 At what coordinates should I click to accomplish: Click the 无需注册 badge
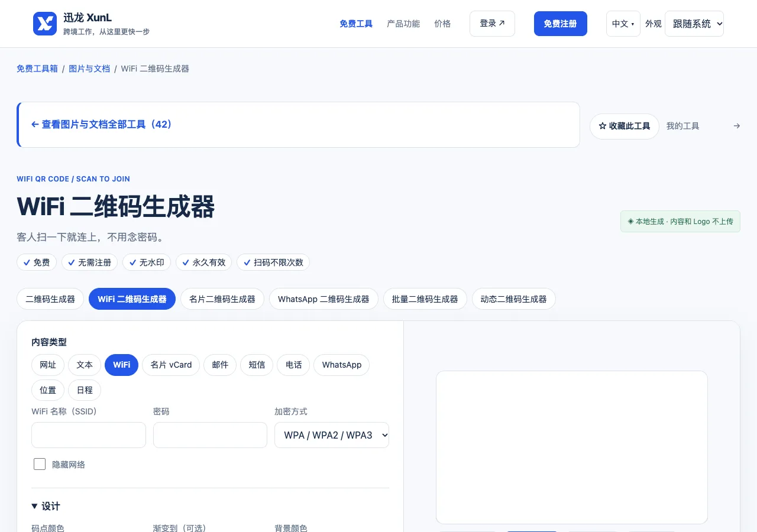[x=90, y=262]
